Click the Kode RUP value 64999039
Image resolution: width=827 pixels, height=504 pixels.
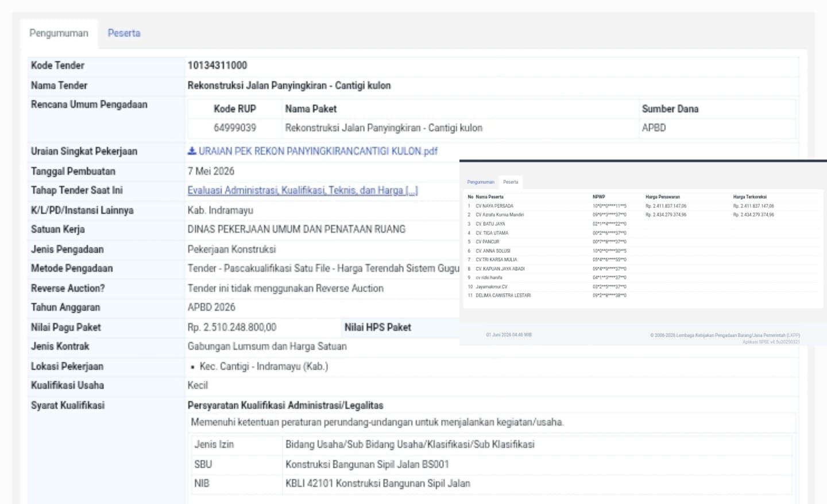pos(235,128)
